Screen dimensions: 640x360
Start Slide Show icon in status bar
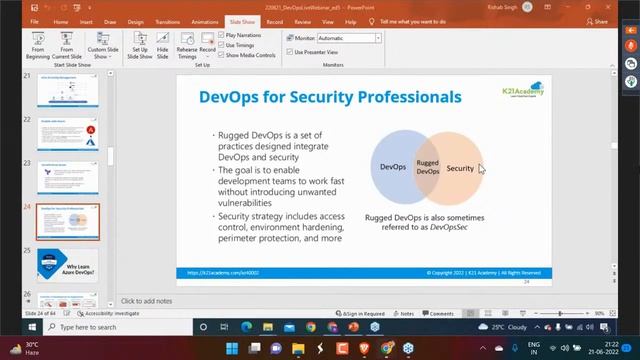pyautogui.click(x=523, y=313)
